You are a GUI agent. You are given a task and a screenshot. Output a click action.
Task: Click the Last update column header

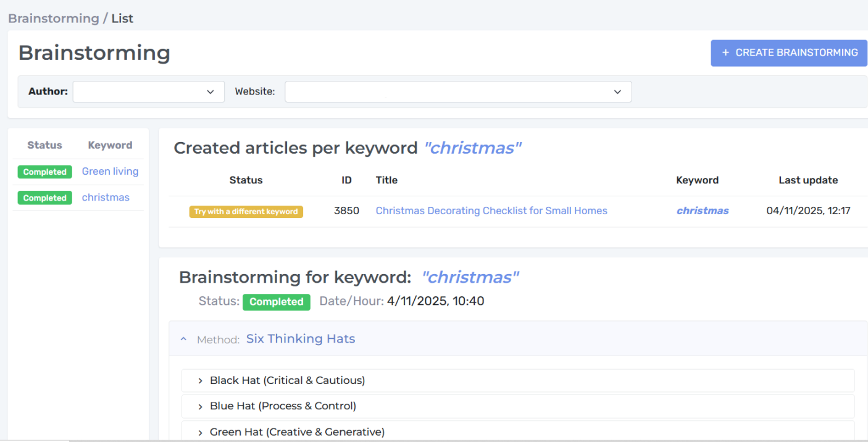point(808,180)
